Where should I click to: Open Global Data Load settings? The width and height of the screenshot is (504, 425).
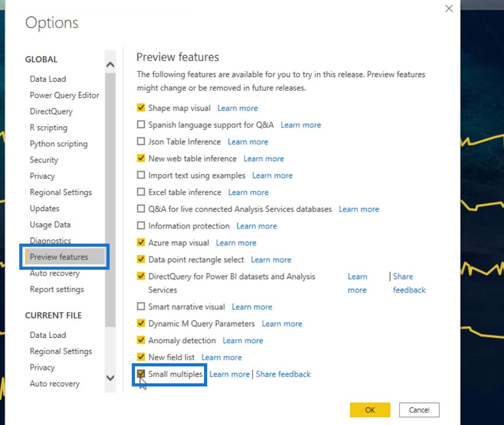point(48,79)
